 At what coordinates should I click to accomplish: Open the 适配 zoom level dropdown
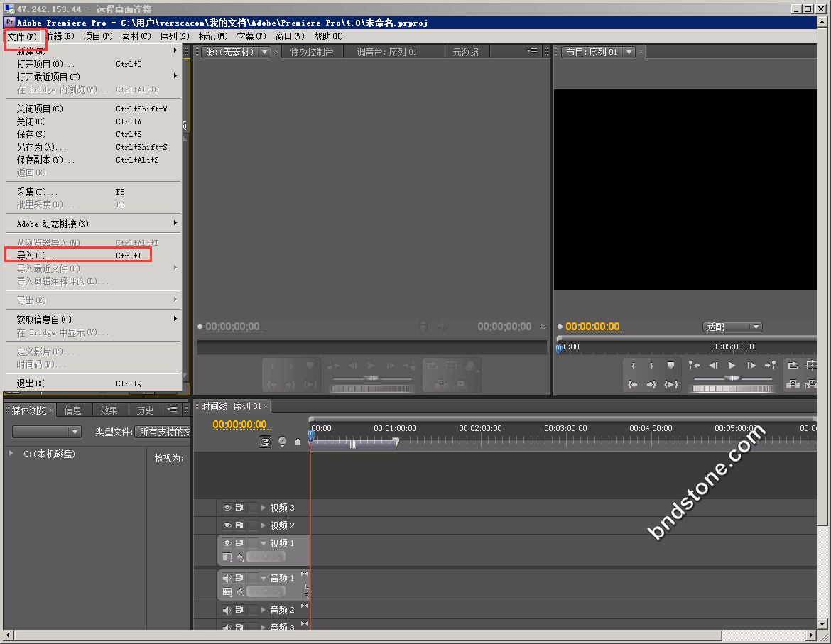tap(733, 327)
